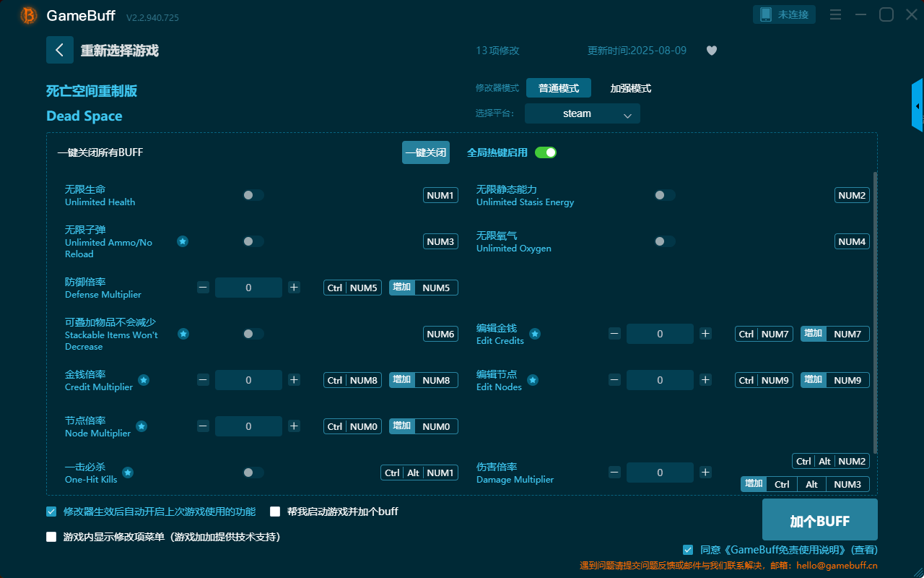Click NUM6 hotkey for Stackable Items
The image size is (924, 578).
click(440, 334)
